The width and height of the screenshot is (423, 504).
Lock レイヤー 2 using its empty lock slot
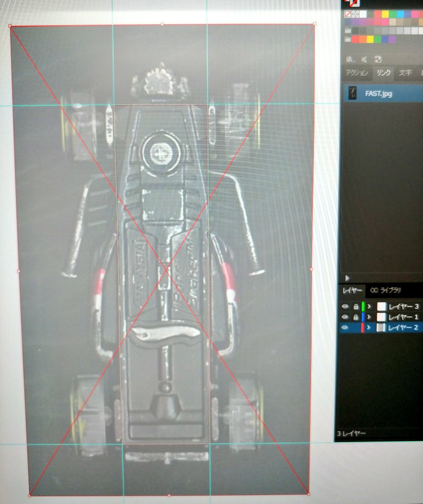(x=356, y=327)
